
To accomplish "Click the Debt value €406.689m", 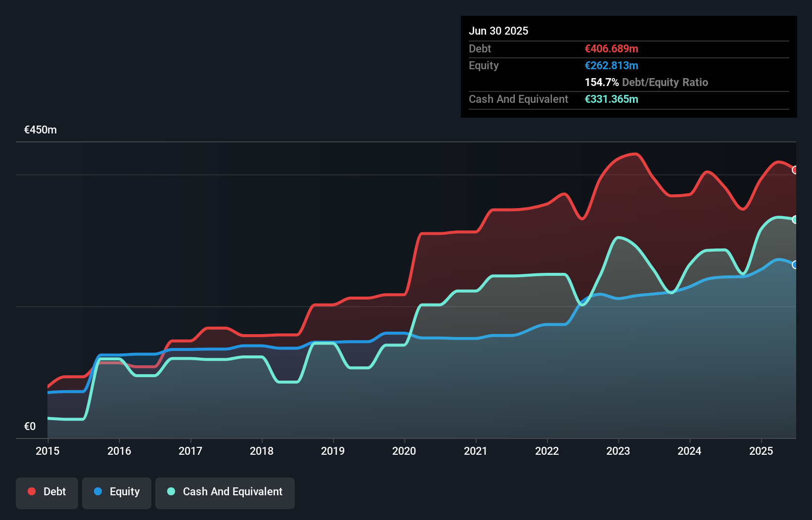I will 611,48.
